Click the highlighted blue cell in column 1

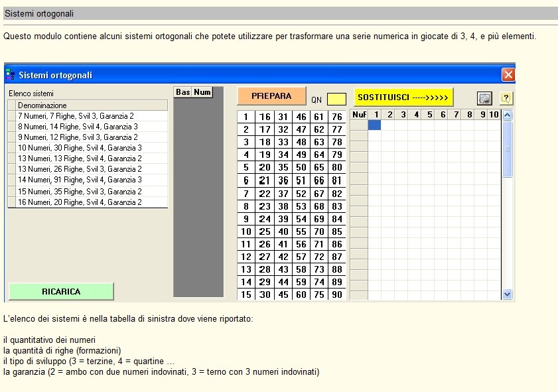374,125
